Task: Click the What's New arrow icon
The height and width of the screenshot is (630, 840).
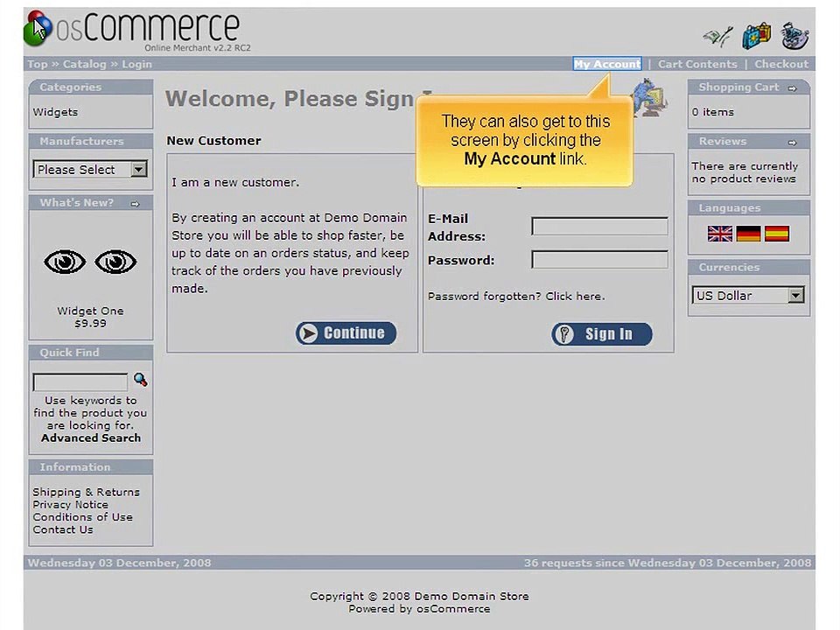Action: (x=135, y=204)
